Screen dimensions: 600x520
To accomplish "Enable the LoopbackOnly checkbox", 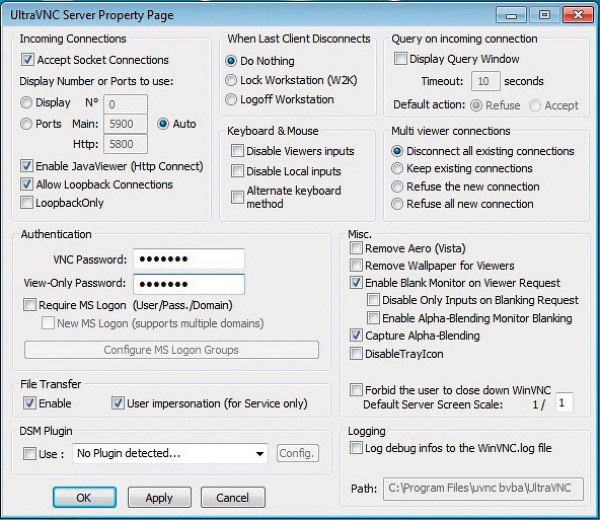I will [x=26, y=202].
